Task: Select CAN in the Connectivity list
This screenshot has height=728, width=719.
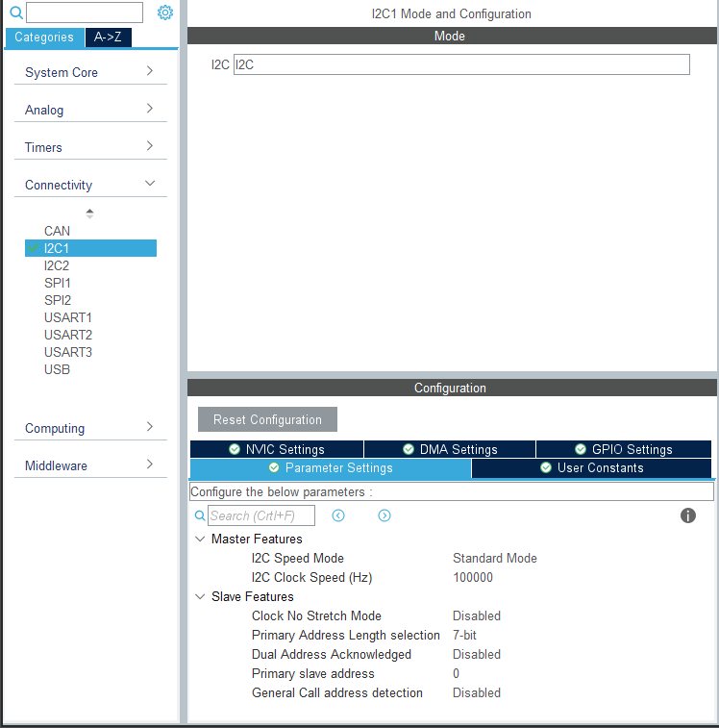Action: (57, 231)
